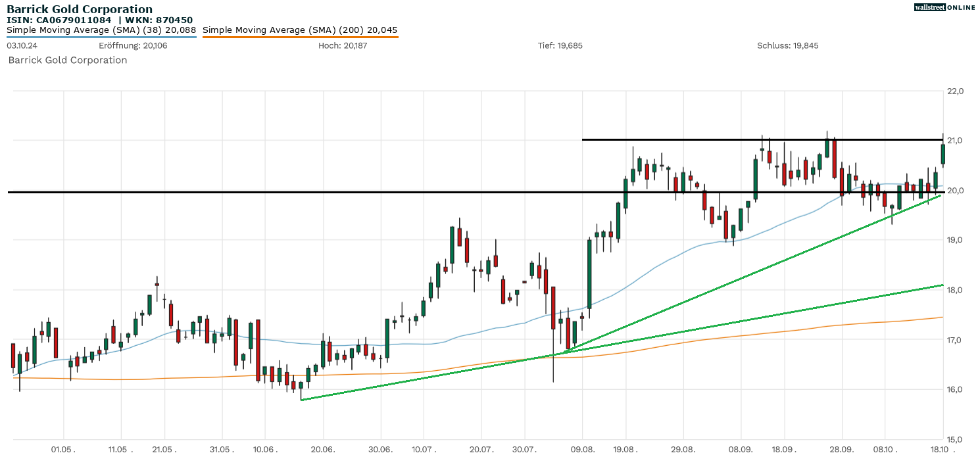Click the 08.10. date axis label
This screenshot has height=453, width=980.
tap(885, 448)
